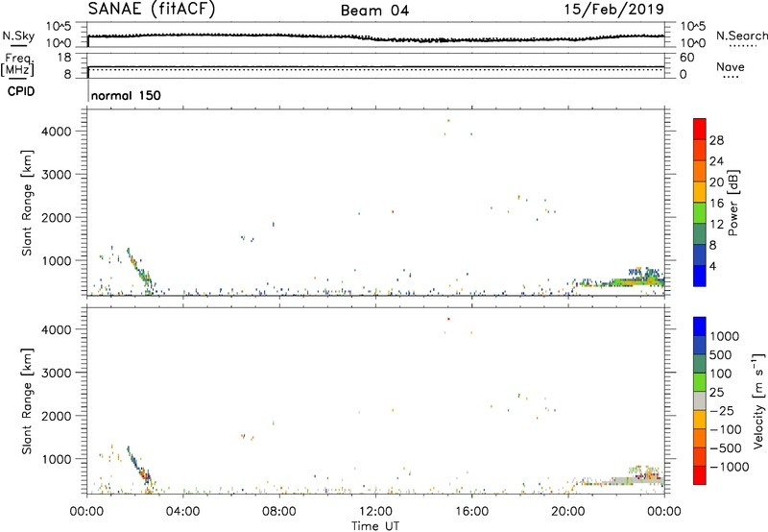The image size is (768, 532).
Task: Click the 12:00 time tick label
Action: coord(375,512)
